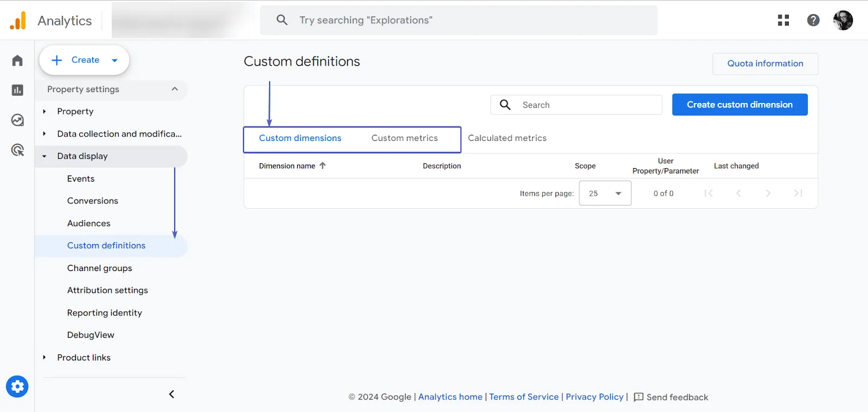The image size is (868, 412).
Task: Select Channel groups in Data display
Action: [x=99, y=268]
